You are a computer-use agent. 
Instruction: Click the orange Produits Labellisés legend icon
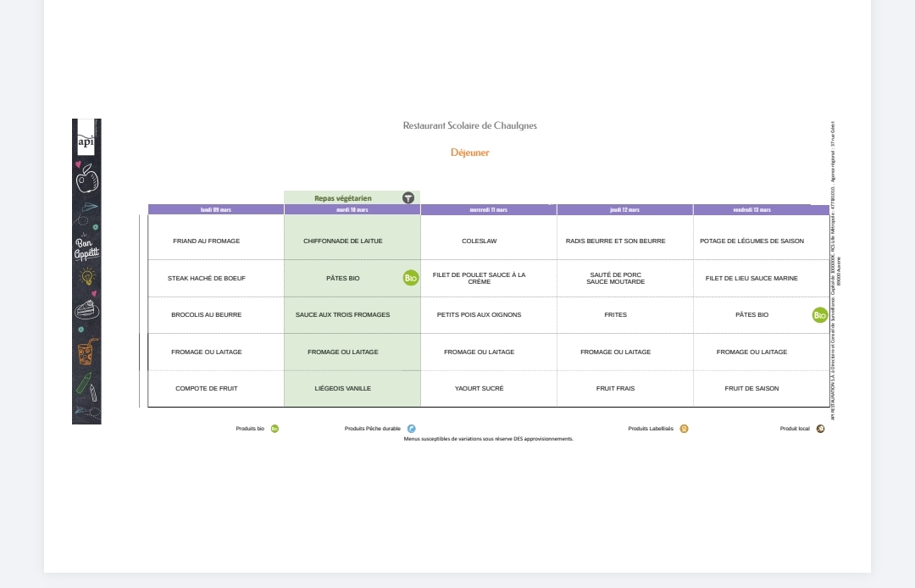point(684,429)
